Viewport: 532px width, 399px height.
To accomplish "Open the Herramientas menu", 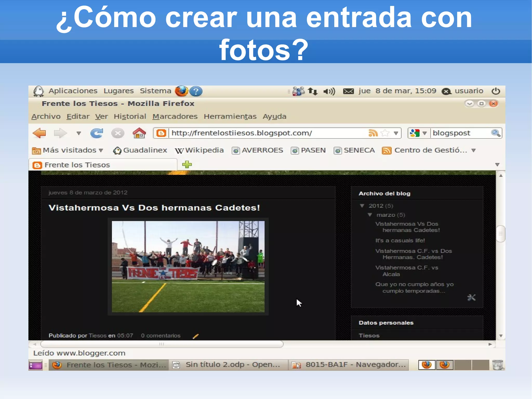I will pyautogui.click(x=230, y=116).
